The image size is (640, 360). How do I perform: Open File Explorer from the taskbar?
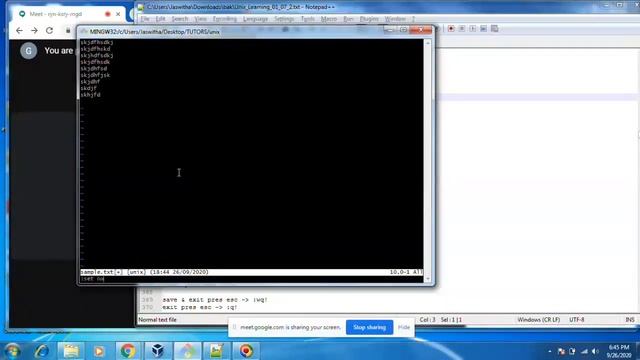[71, 351]
